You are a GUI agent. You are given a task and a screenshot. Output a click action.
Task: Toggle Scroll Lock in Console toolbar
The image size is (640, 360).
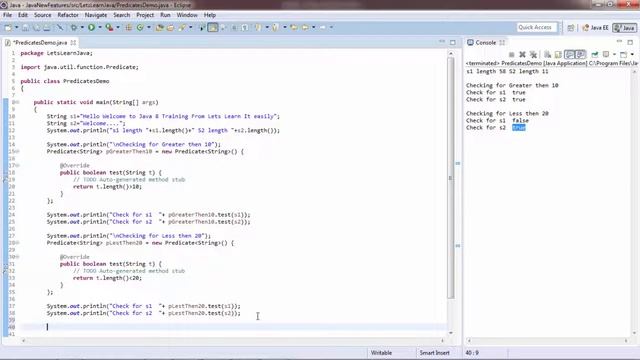[x=558, y=54]
